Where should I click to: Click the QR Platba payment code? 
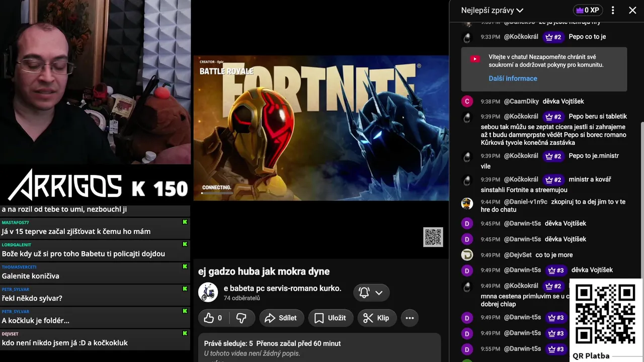coord(605,314)
